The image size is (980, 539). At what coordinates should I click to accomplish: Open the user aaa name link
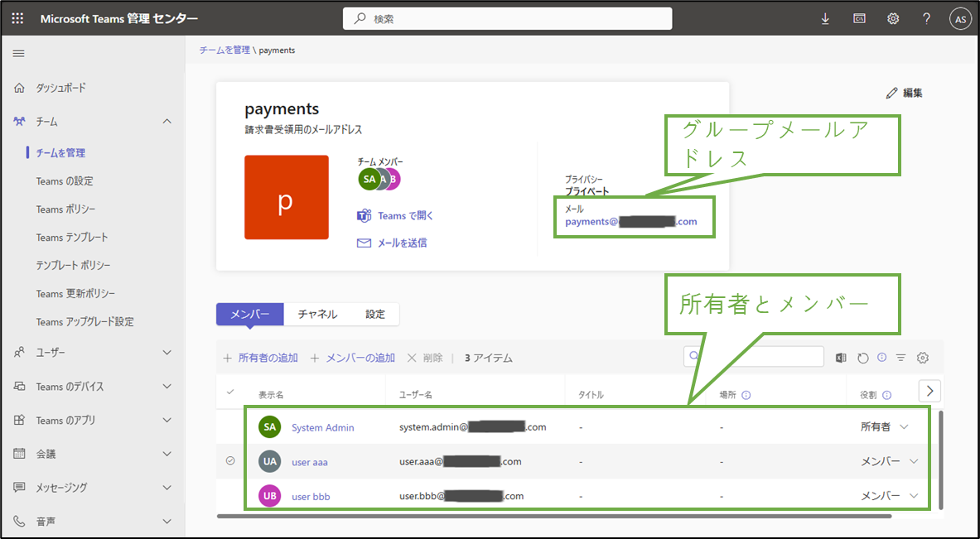[x=310, y=462]
